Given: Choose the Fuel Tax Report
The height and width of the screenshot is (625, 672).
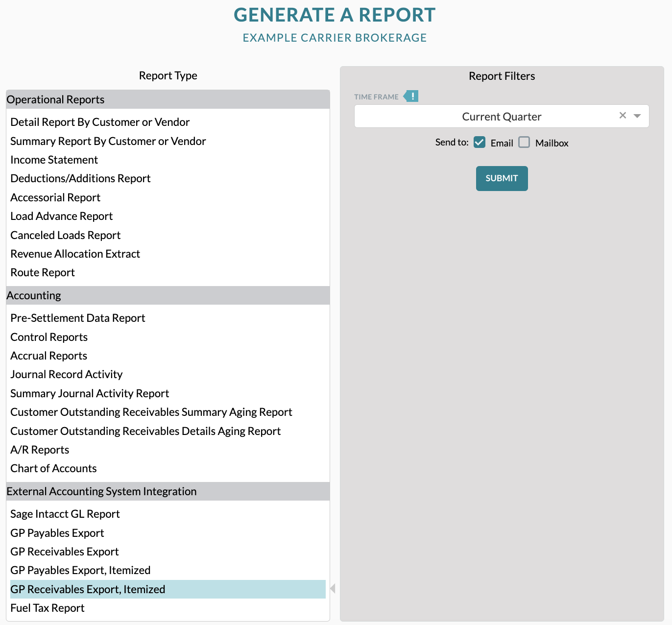Looking at the screenshot, I should pyautogui.click(x=47, y=608).
